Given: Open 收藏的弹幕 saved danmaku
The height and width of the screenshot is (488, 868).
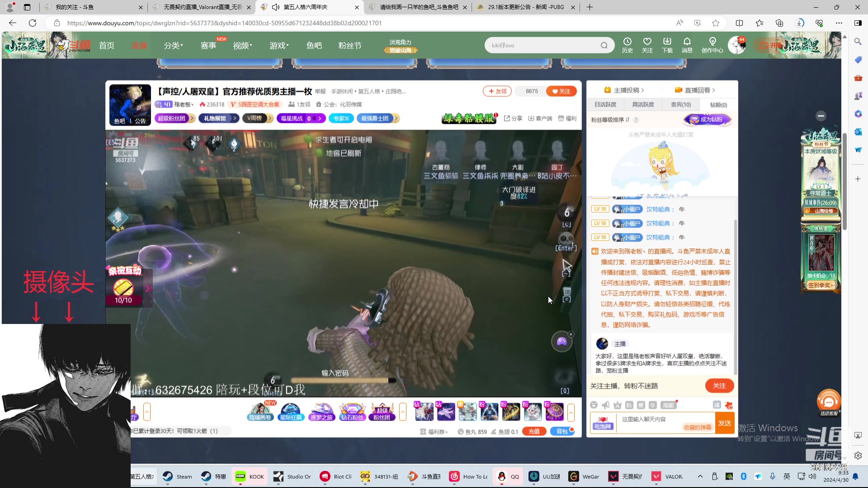Looking at the screenshot, I should point(698,427).
